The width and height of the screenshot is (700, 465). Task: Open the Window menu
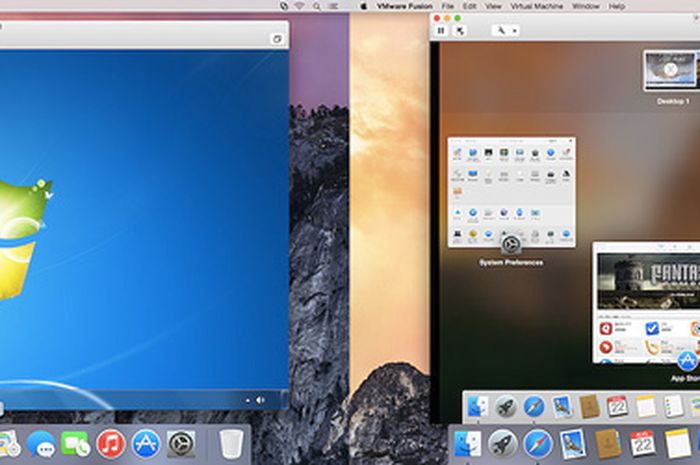(x=586, y=6)
